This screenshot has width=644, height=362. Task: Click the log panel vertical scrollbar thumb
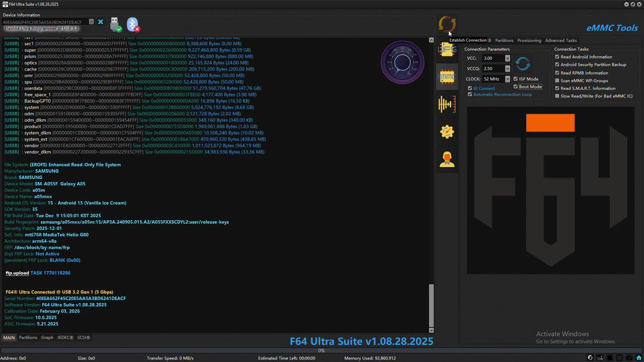(x=431, y=306)
